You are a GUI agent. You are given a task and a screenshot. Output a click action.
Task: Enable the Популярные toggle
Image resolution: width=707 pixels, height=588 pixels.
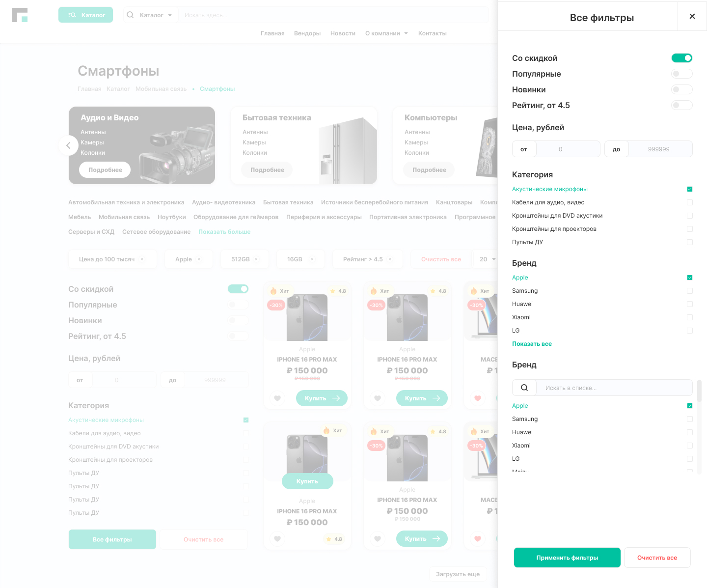[x=682, y=74]
